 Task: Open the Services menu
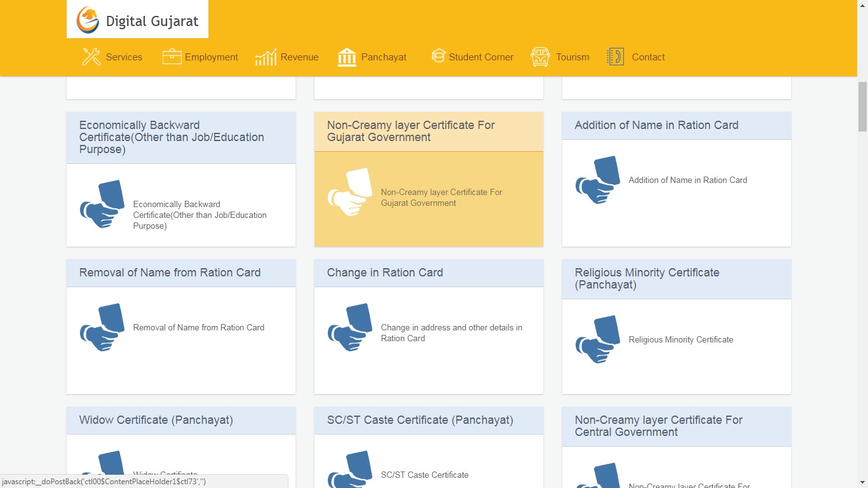tap(124, 57)
